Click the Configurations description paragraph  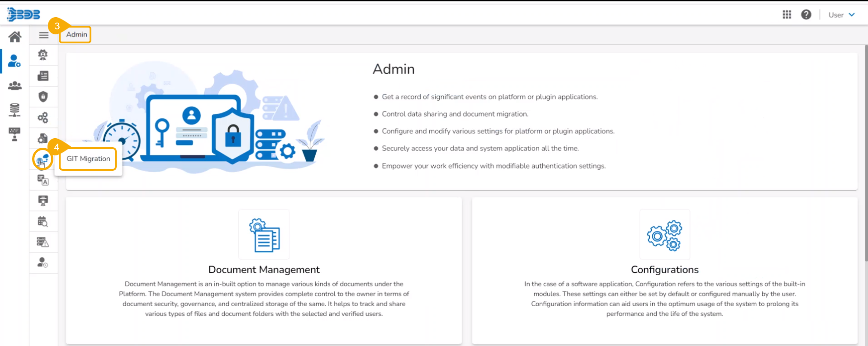[665, 299]
